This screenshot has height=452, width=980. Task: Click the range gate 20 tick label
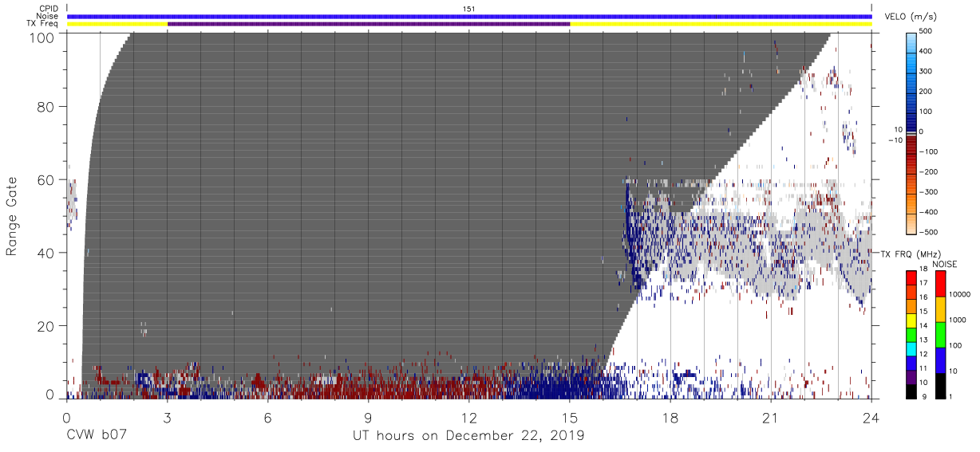[x=45, y=327]
